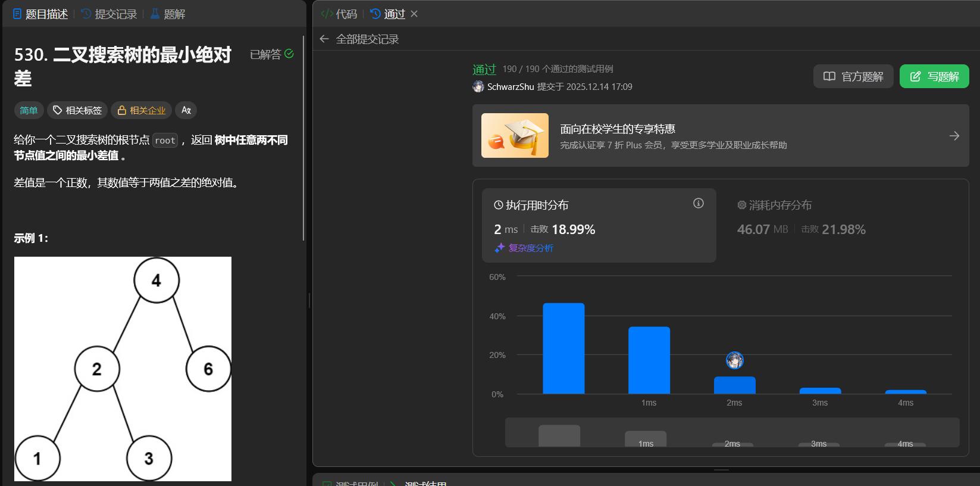The width and height of the screenshot is (980, 486).
Task: Click the SchwarzShu avatar marker on chart
Action: coord(734,360)
